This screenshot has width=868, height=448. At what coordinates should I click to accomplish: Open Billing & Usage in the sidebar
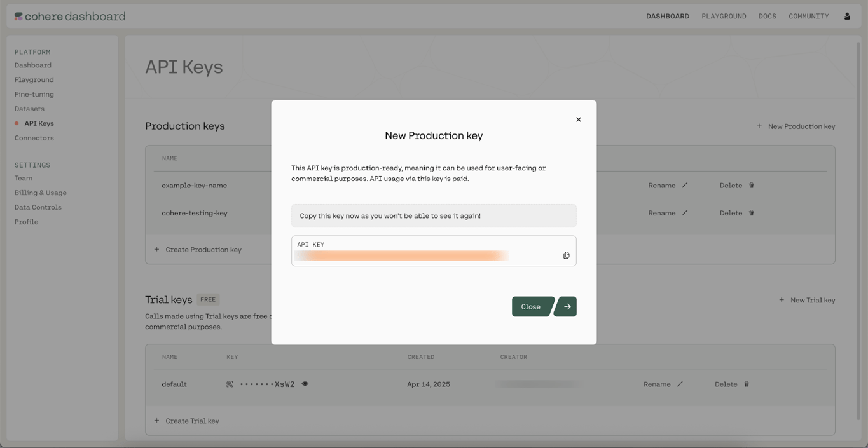(41, 193)
